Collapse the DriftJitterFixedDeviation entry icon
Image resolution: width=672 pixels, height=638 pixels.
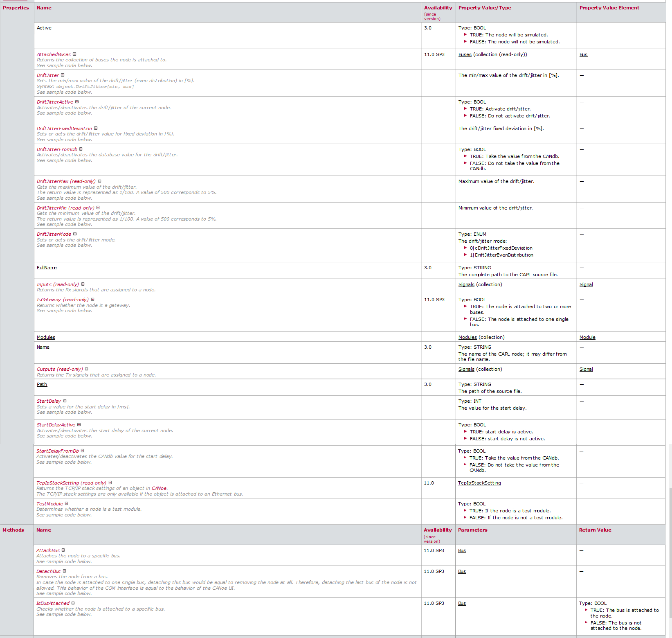pyautogui.click(x=96, y=128)
